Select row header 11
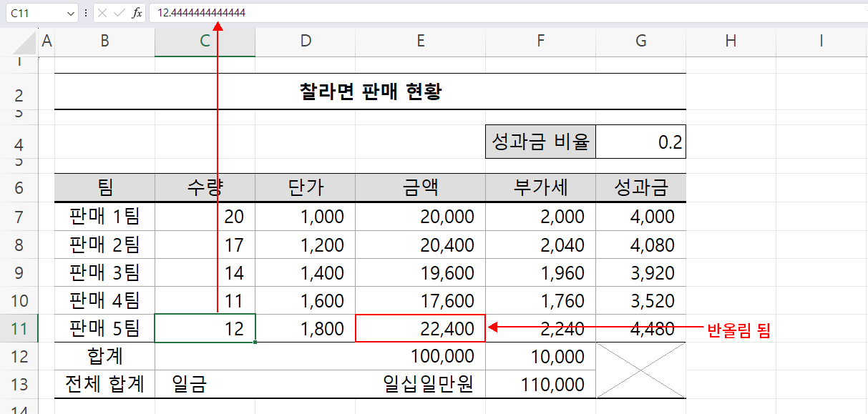The width and height of the screenshot is (868, 414). coord(19,328)
